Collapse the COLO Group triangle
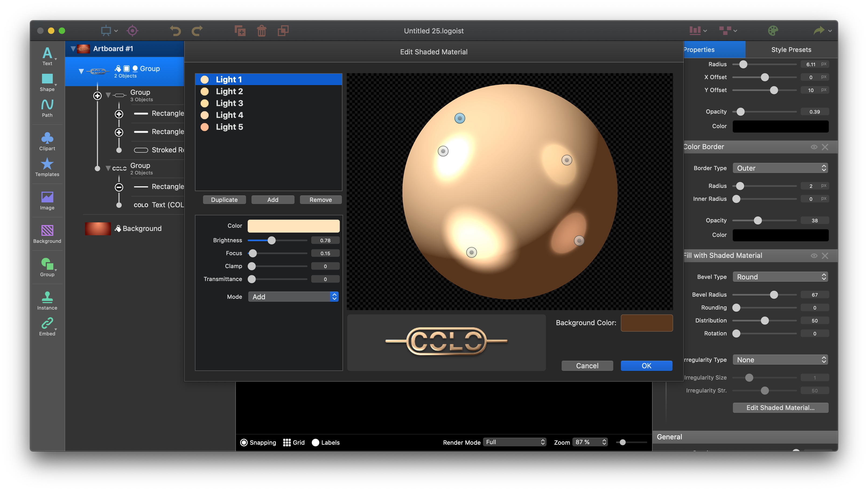This screenshot has width=868, height=491. [x=108, y=168]
